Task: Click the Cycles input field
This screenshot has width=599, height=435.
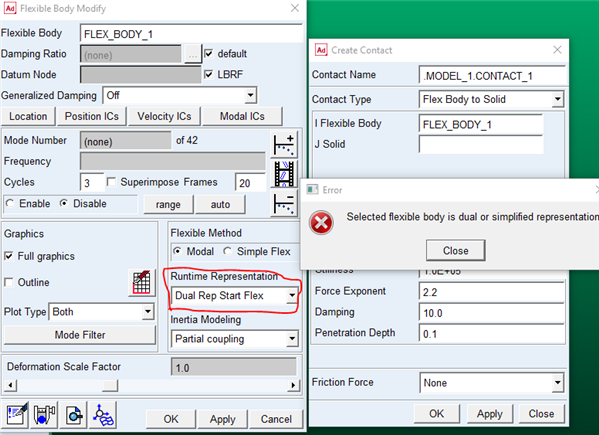Action: (x=92, y=183)
